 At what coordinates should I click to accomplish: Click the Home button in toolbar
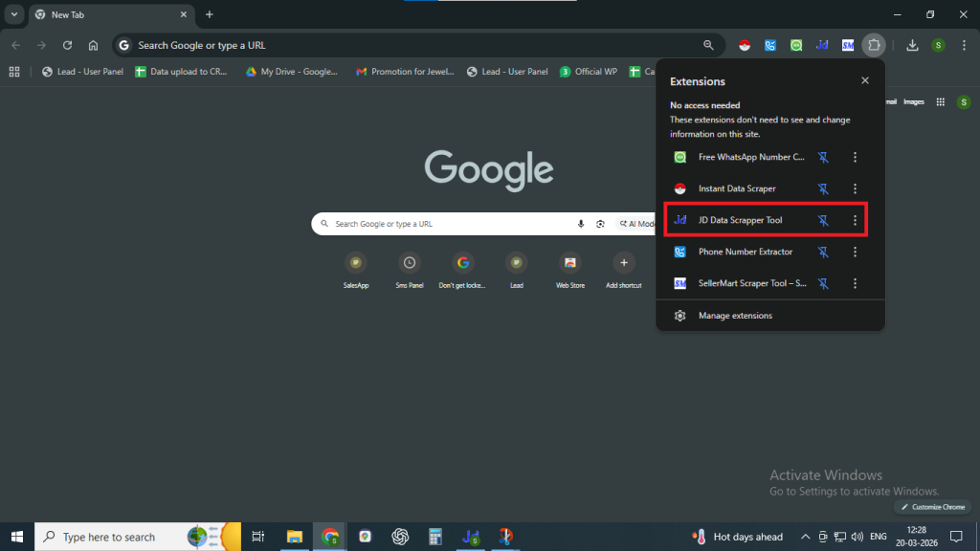click(x=93, y=45)
